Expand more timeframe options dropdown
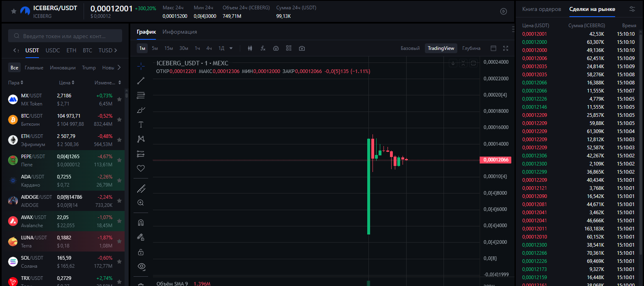Viewport: 644px width, 286px height. (x=231, y=48)
